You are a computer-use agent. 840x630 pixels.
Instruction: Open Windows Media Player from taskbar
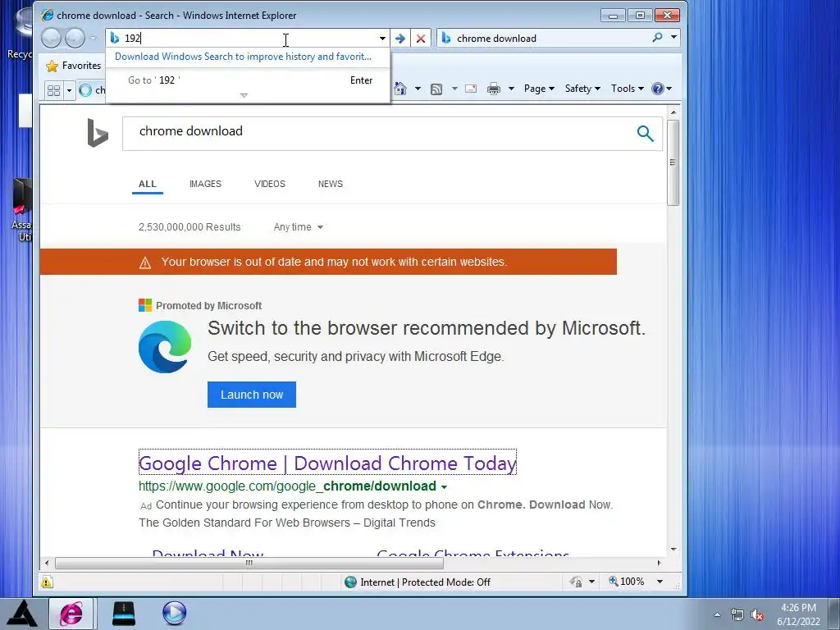coord(174,614)
